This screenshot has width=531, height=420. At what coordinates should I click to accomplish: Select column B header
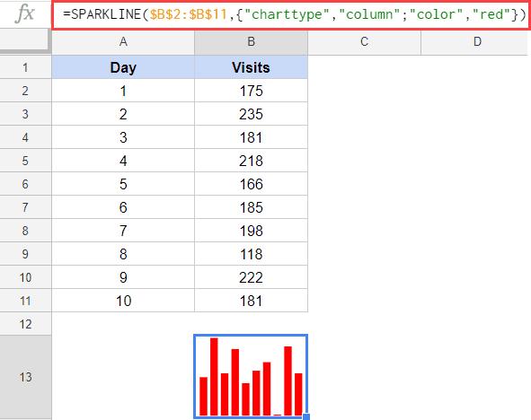pyautogui.click(x=251, y=42)
